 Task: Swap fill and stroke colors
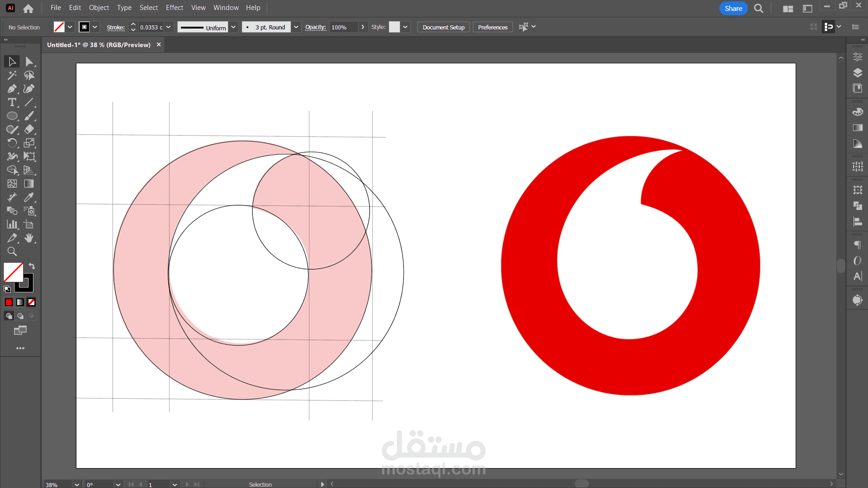click(32, 266)
